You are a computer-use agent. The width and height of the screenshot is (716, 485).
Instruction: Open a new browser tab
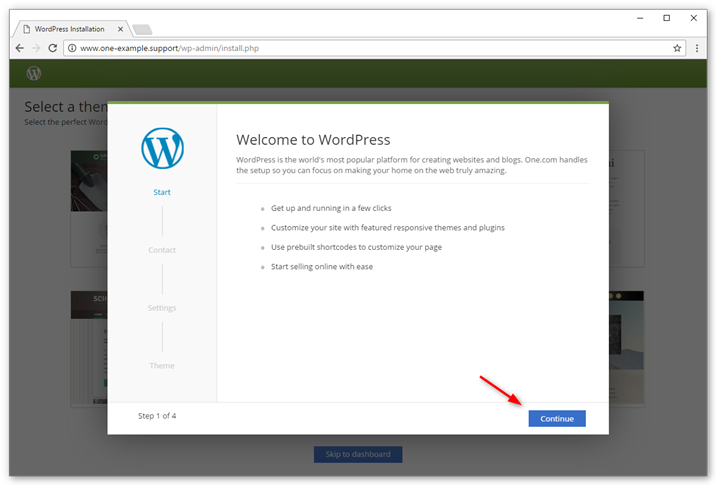142,30
